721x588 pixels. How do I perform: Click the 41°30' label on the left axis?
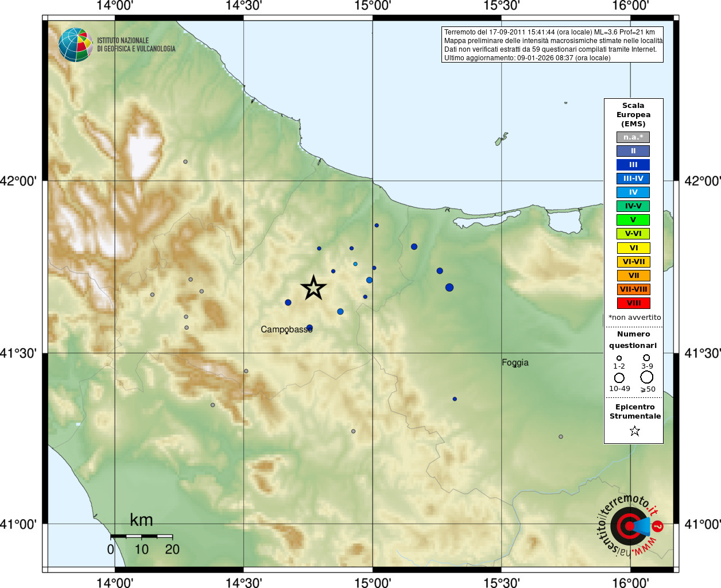[x=18, y=353]
